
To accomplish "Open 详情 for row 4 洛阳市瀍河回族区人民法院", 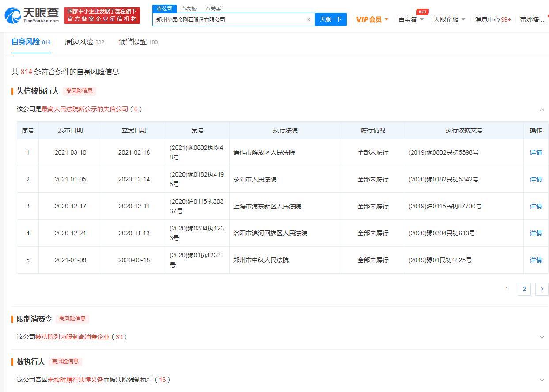I will tap(536, 233).
